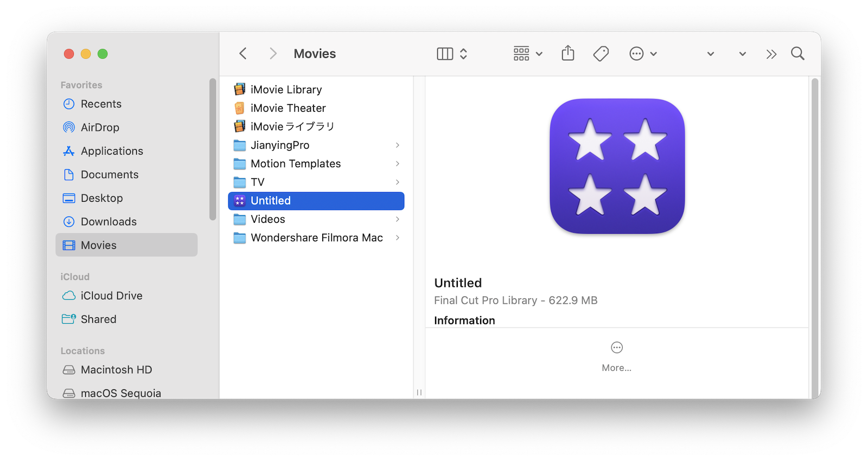
Task: Close the Finder window
Action: (x=69, y=54)
